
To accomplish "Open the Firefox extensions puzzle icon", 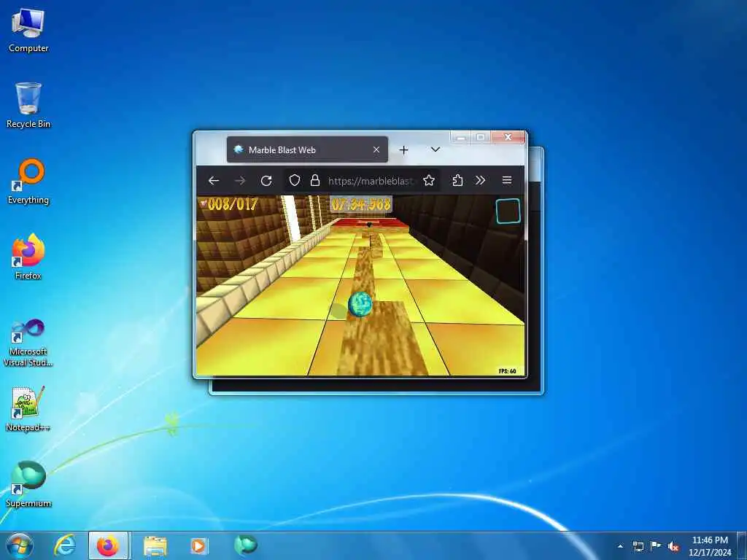I will point(457,181).
